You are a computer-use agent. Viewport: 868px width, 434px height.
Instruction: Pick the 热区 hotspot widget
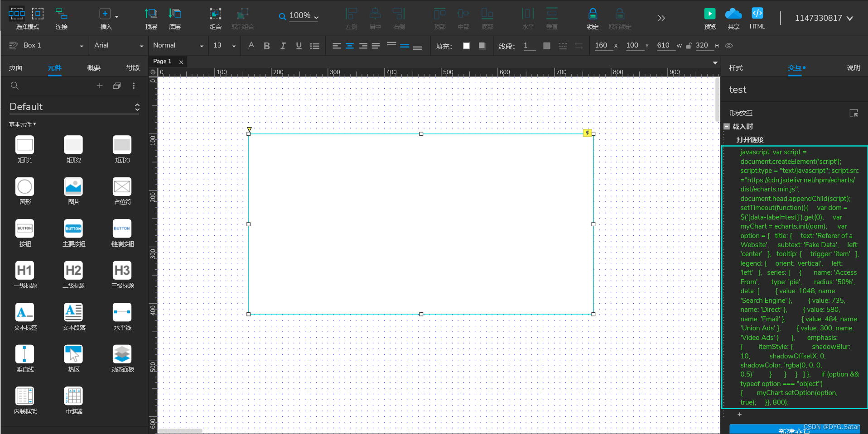click(73, 354)
